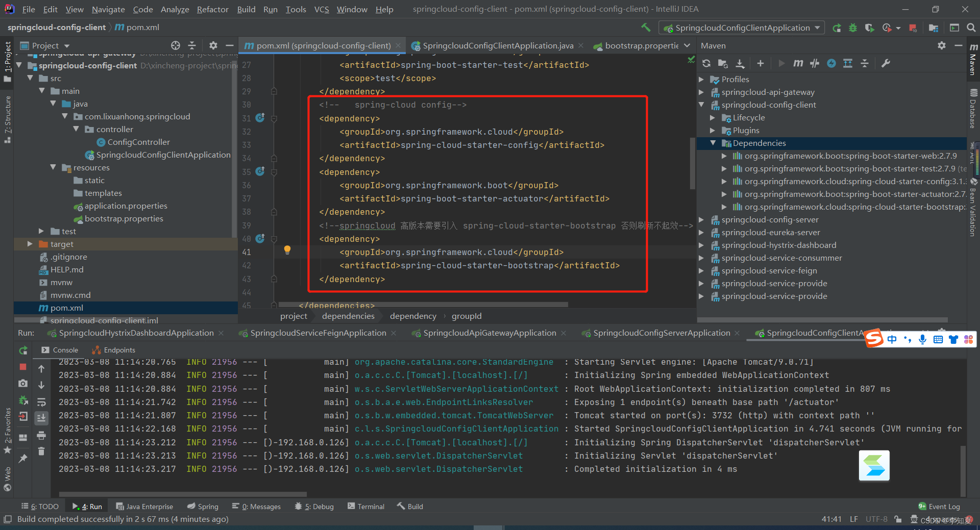The image size is (980, 530).
Task: Switch to SpringcloudConfigClientApplication.java editor tab
Action: [498, 46]
